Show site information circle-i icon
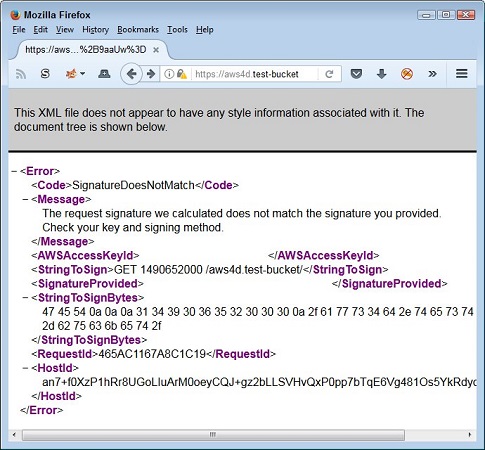This screenshot has width=485, height=450. 169,74
